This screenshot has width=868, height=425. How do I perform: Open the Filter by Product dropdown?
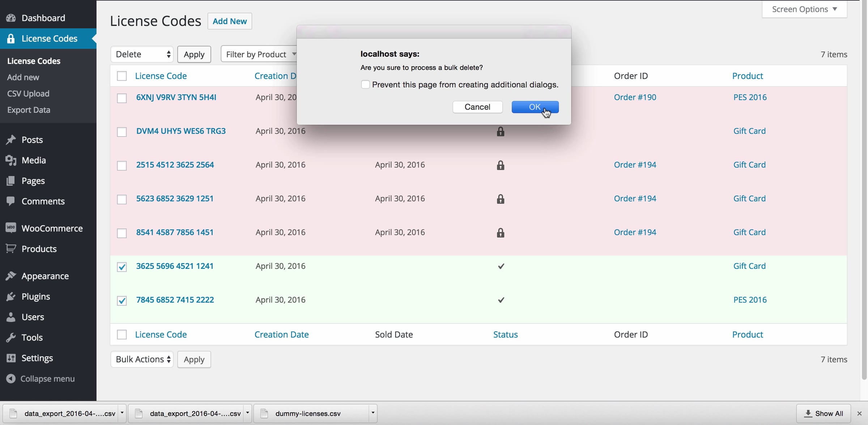pos(259,54)
